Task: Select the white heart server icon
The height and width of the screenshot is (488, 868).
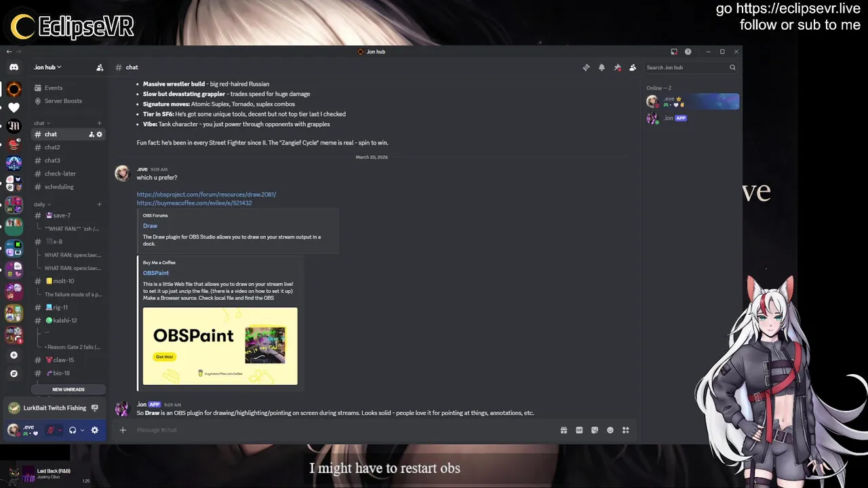Action: [x=14, y=107]
